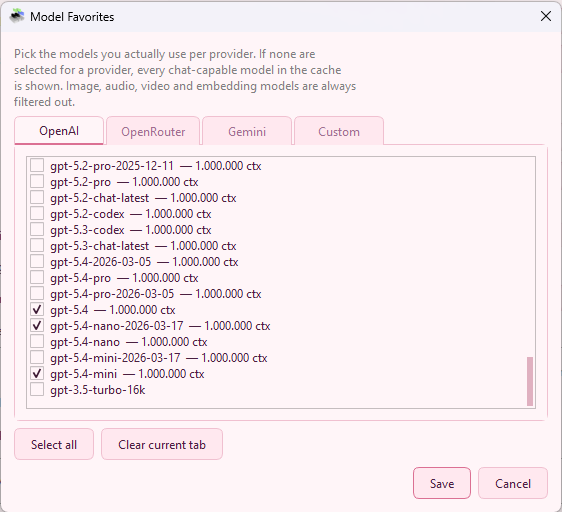Screen dimensions: 562x512
Task: Close the Model Favorites dialog
Action: pos(546,16)
